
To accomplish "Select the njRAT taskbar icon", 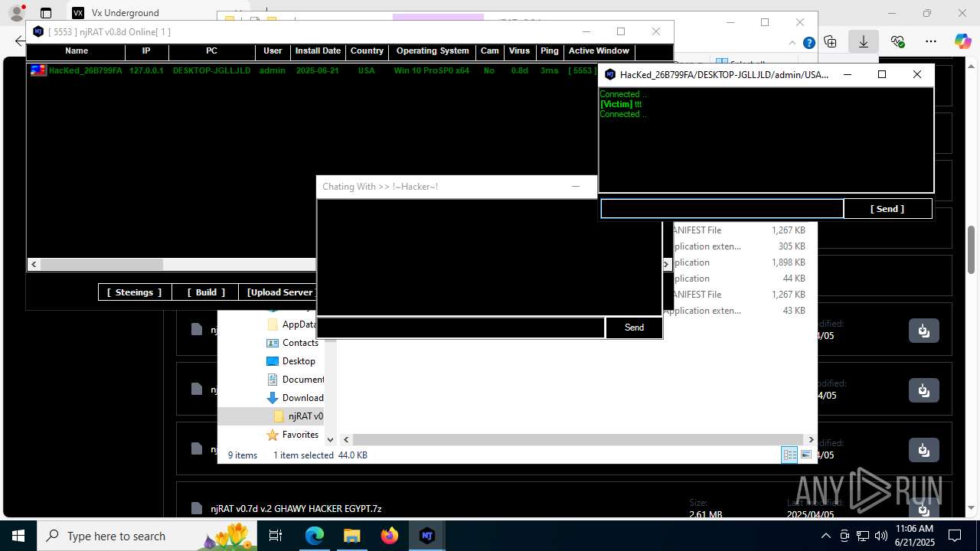I will tap(427, 536).
